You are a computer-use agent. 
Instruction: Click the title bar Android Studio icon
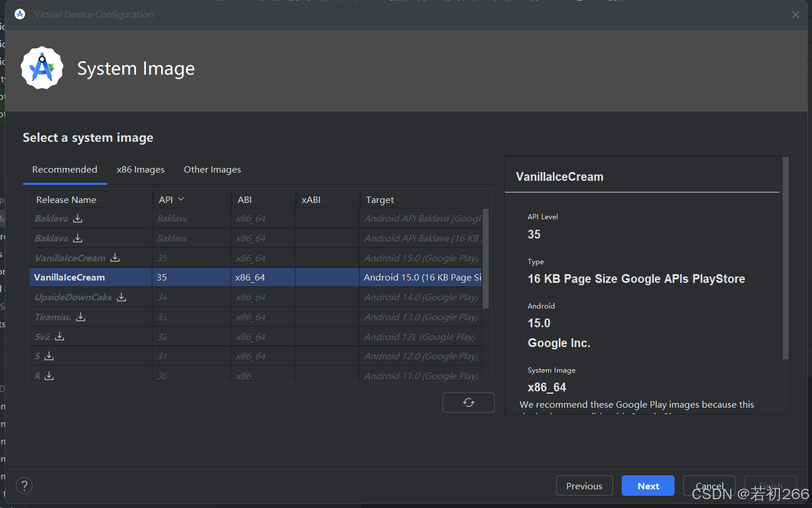coord(20,14)
